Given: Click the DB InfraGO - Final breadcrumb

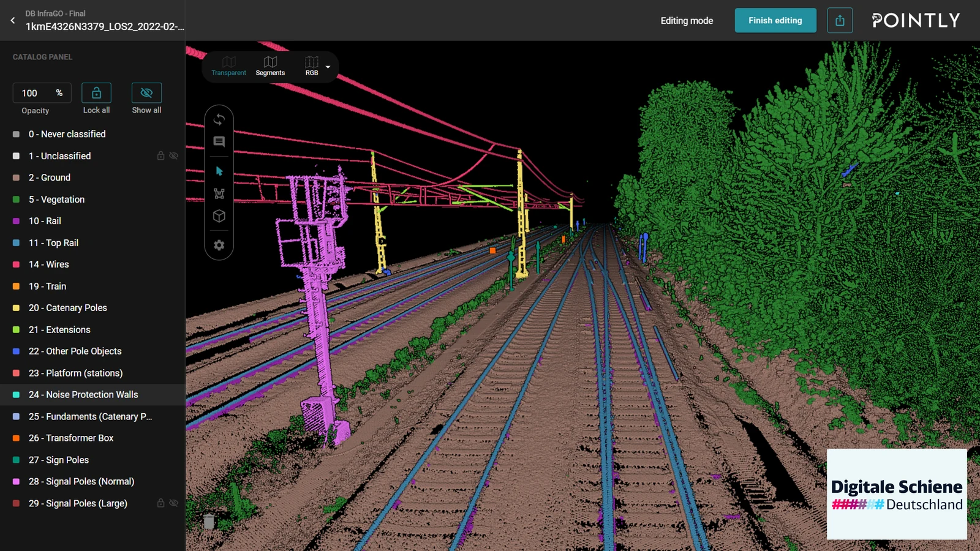Looking at the screenshot, I should [55, 13].
